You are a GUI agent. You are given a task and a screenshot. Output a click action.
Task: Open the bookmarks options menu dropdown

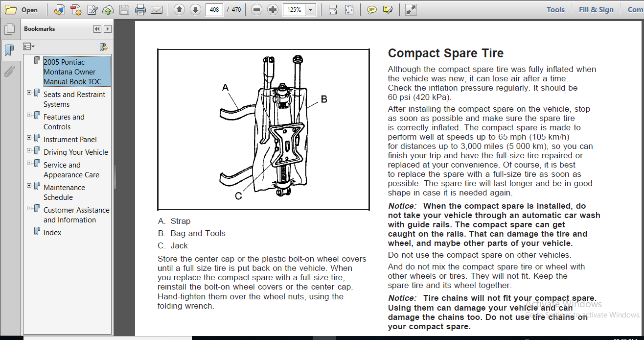click(x=29, y=47)
